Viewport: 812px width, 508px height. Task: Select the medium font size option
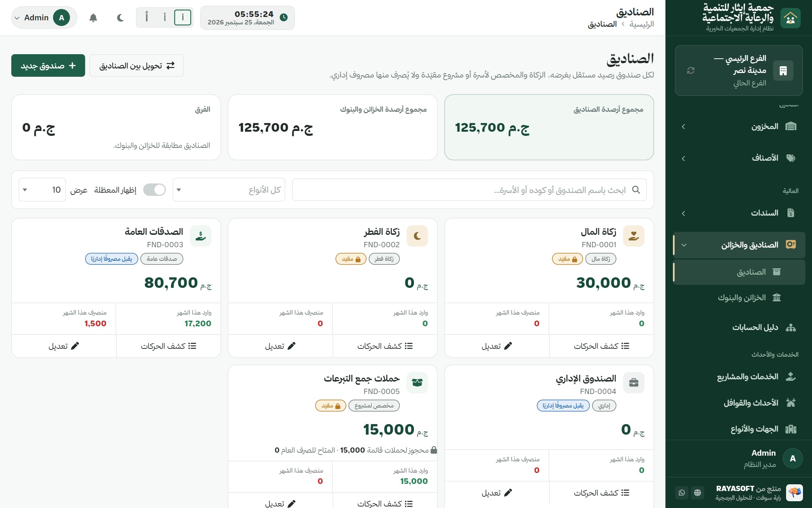(165, 17)
